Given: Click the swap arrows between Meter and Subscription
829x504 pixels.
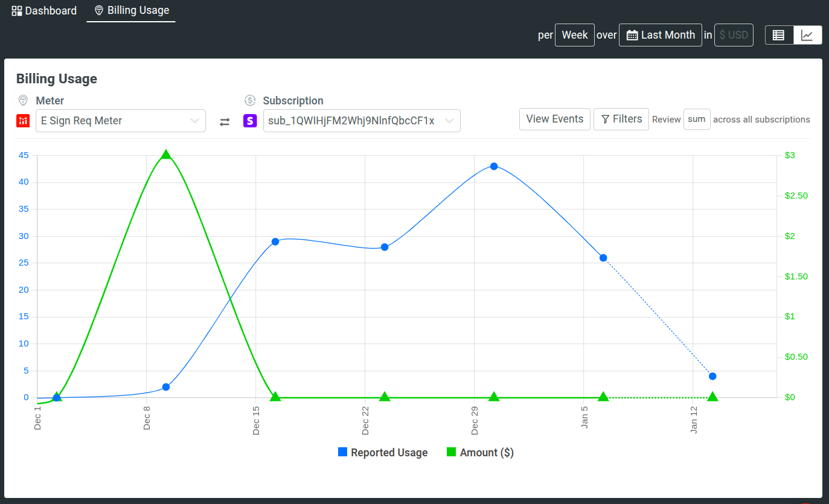Looking at the screenshot, I should [x=224, y=121].
